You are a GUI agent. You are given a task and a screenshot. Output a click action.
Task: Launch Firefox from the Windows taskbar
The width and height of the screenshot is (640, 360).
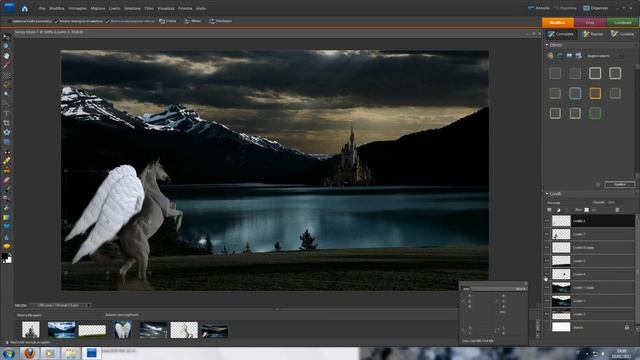pyautogui.click(x=29, y=353)
